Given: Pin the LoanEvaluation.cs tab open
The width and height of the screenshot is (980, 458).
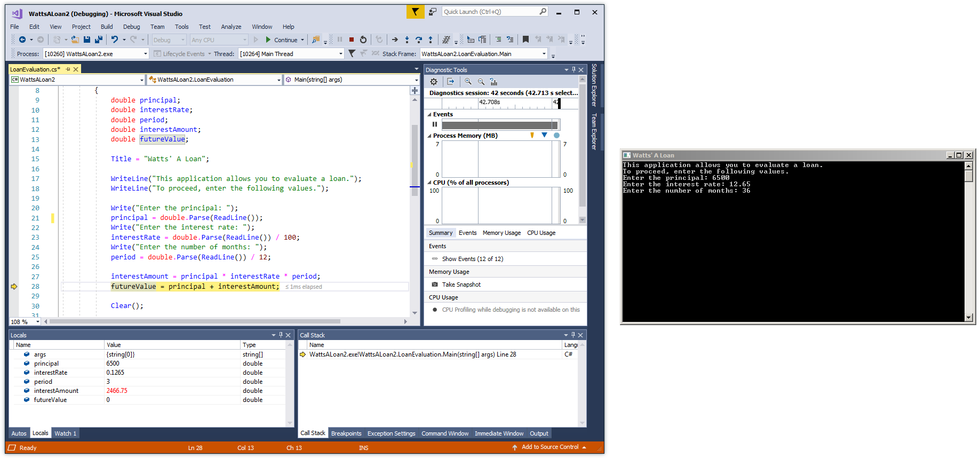Looking at the screenshot, I should click(x=68, y=69).
